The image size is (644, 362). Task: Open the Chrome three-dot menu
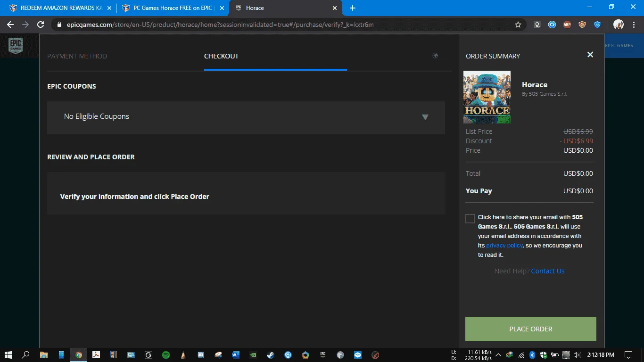coord(634,25)
